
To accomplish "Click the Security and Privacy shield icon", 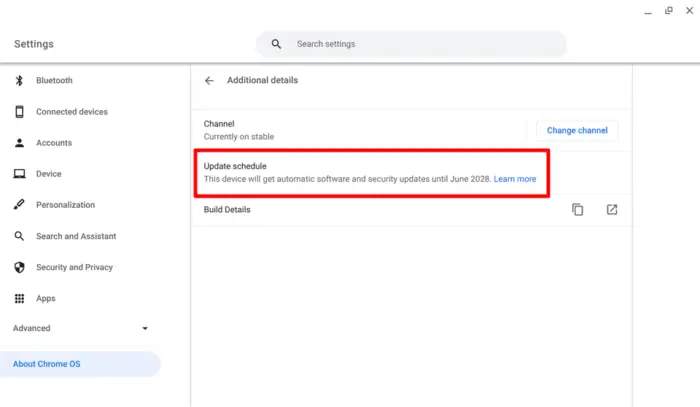I will coord(19,267).
